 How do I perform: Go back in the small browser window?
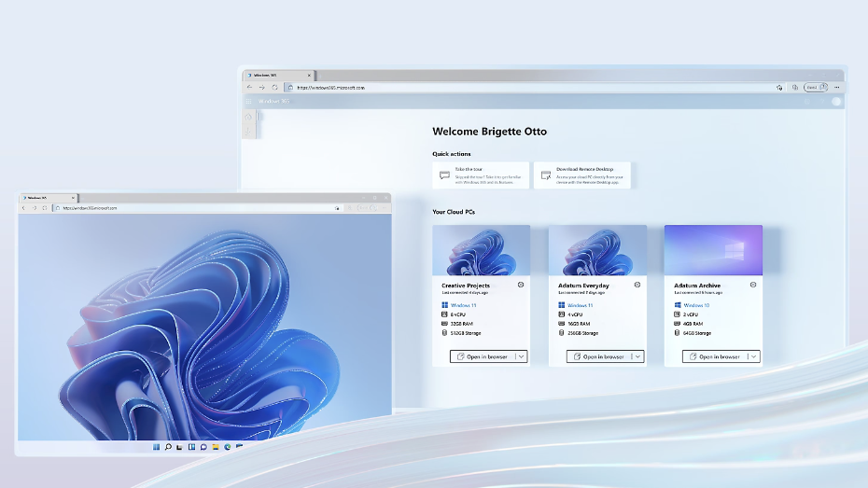click(23, 208)
